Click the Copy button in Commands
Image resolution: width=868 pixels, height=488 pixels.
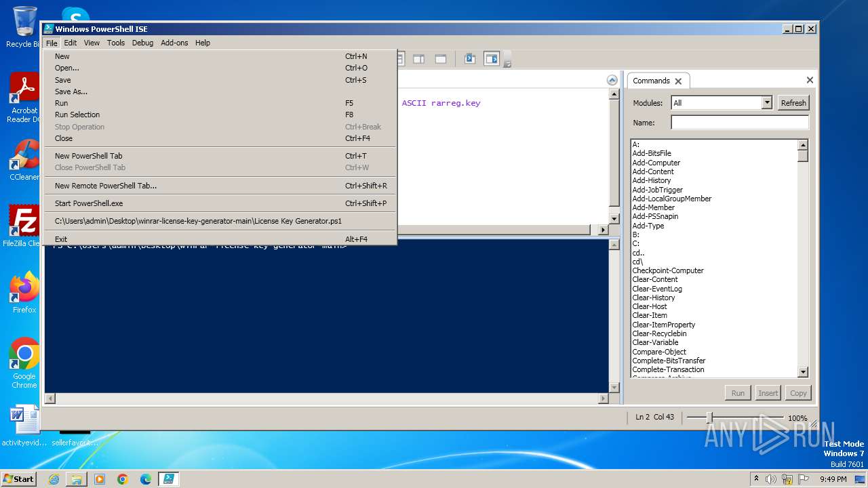pyautogui.click(x=798, y=393)
